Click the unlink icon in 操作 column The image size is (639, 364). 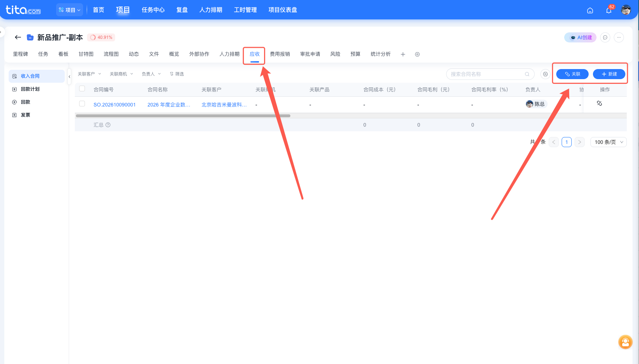click(x=599, y=103)
